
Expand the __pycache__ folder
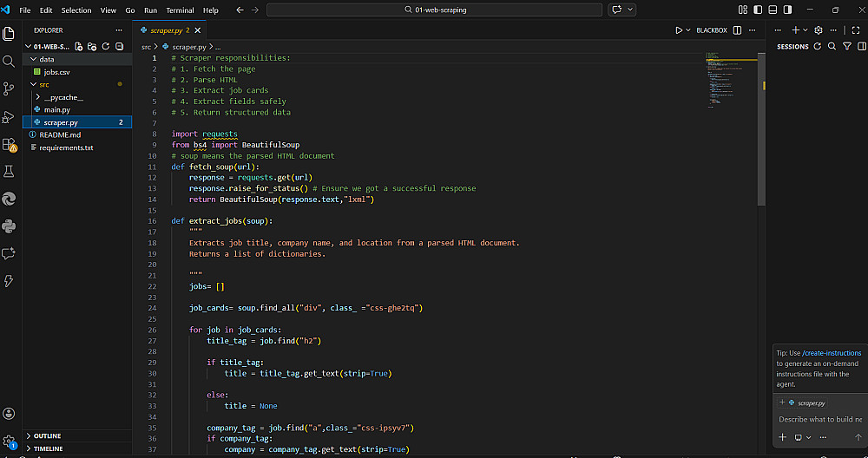pos(63,97)
